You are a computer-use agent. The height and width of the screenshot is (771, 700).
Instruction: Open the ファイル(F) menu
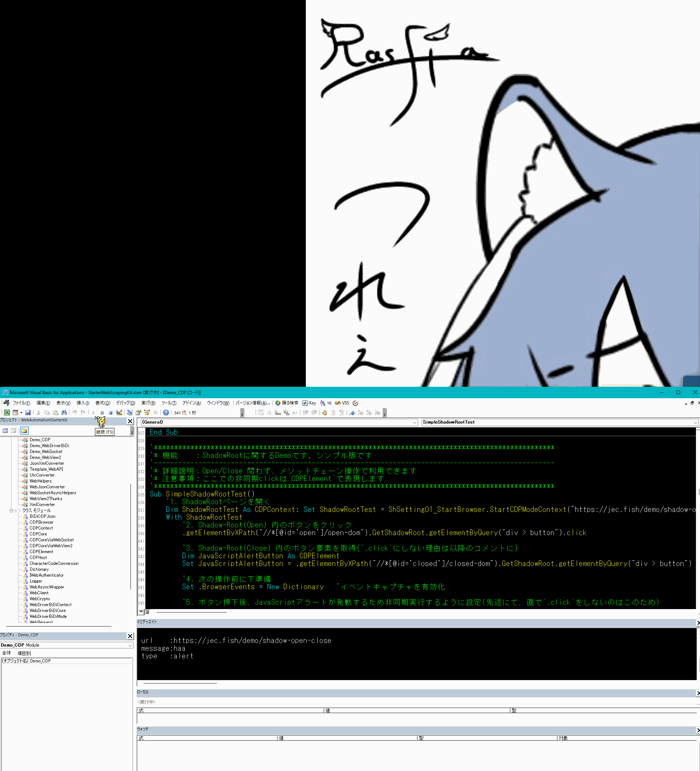(21, 403)
